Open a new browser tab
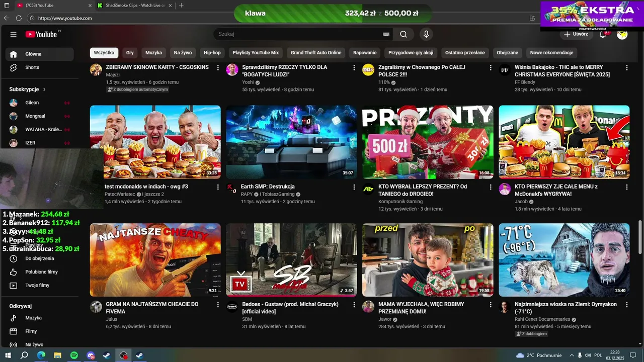Viewport: 644px width, 362px height. [x=181, y=6]
